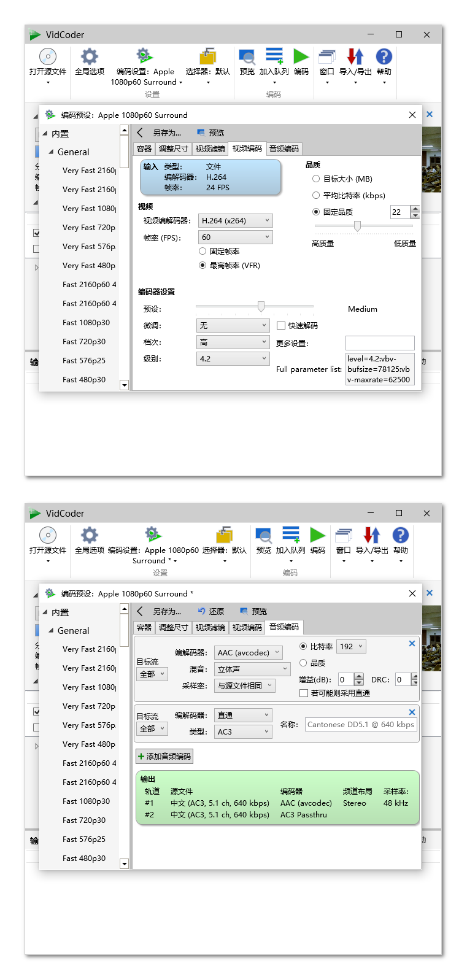The width and height of the screenshot is (467, 980).
Task: Click 另存为... in upper preset dialog
Action: tap(167, 133)
